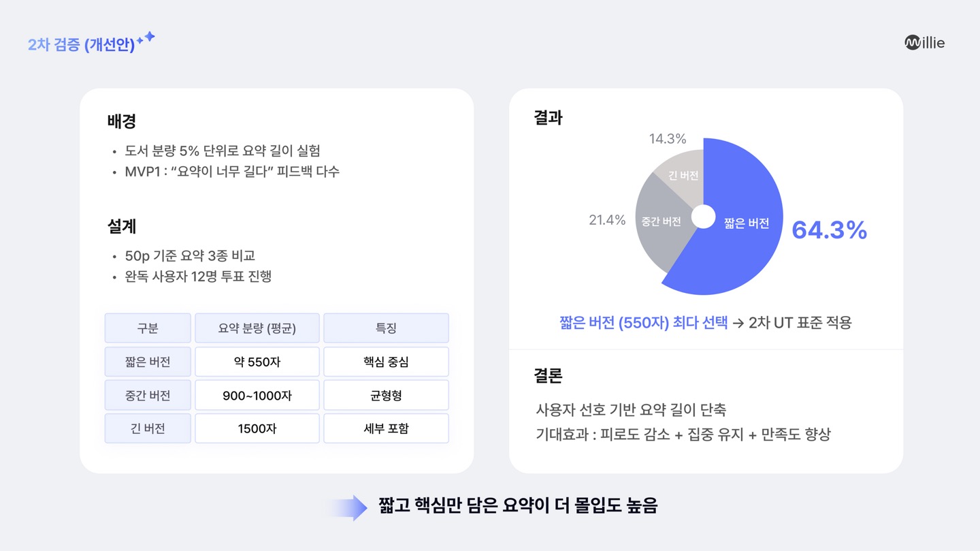Click the 14.3% chart label

coord(667,139)
